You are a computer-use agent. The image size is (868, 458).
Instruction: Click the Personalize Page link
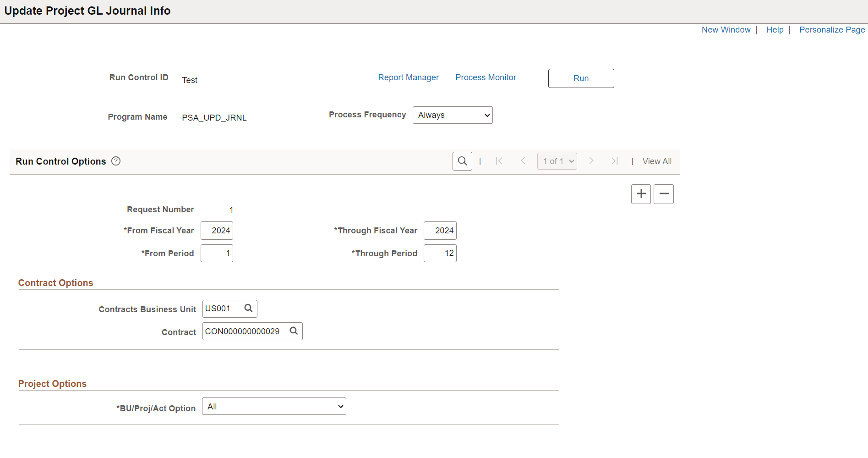click(832, 30)
